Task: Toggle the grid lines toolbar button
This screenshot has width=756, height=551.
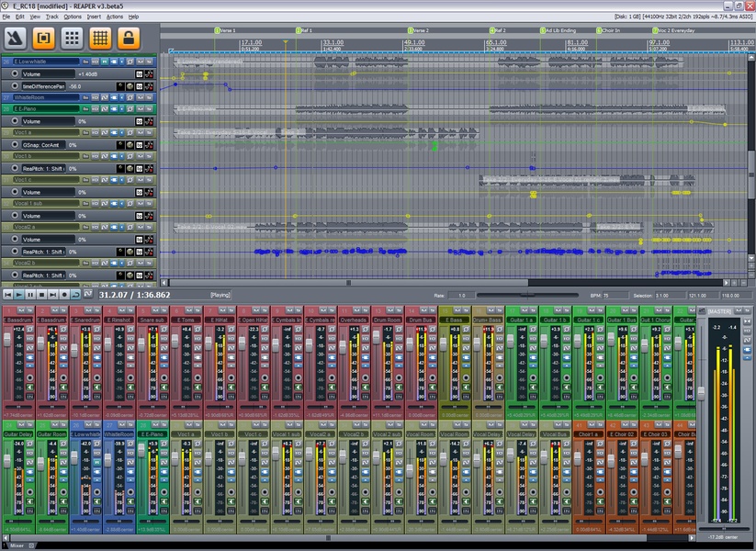Action: click(x=100, y=38)
